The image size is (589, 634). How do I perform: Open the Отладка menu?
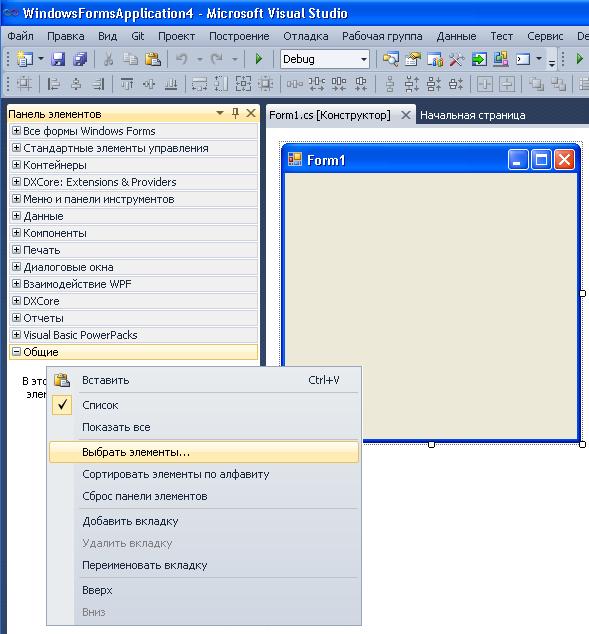pyautogui.click(x=306, y=36)
